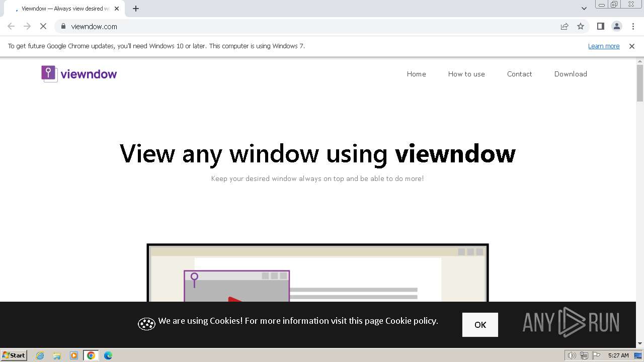Click the laptop illustration image
644x362 pixels.
[317, 273]
